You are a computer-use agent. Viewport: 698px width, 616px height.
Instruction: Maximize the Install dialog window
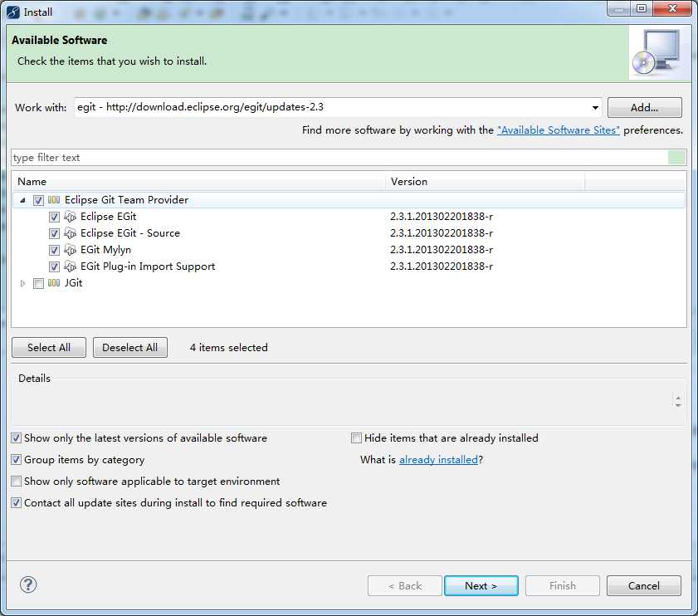[641, 8]
